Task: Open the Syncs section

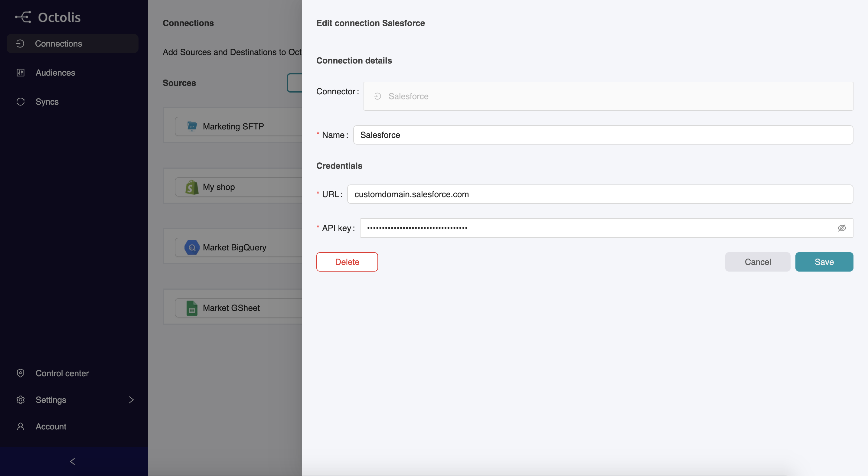Action: tap(47, 101)
